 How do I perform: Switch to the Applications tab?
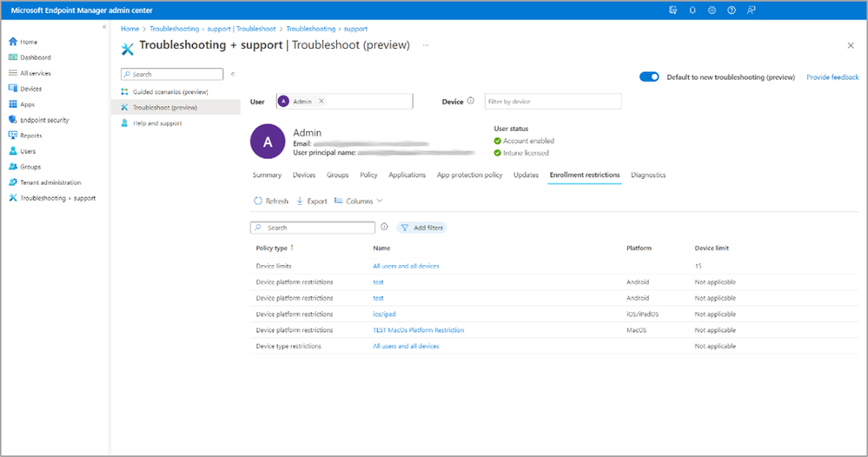407,175
